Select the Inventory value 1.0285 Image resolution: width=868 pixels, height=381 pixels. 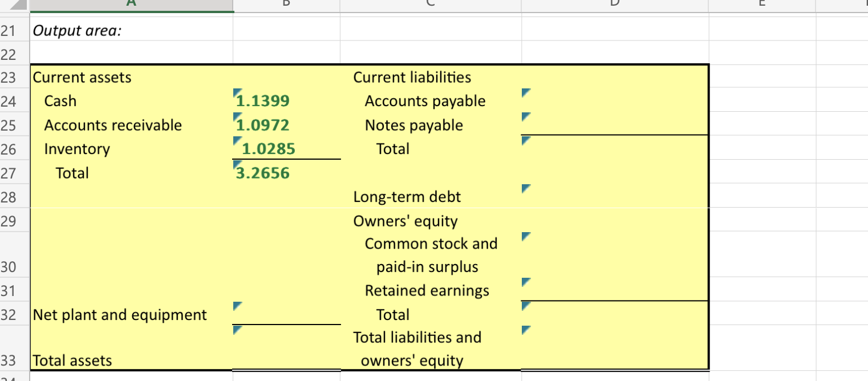[286, 148]
